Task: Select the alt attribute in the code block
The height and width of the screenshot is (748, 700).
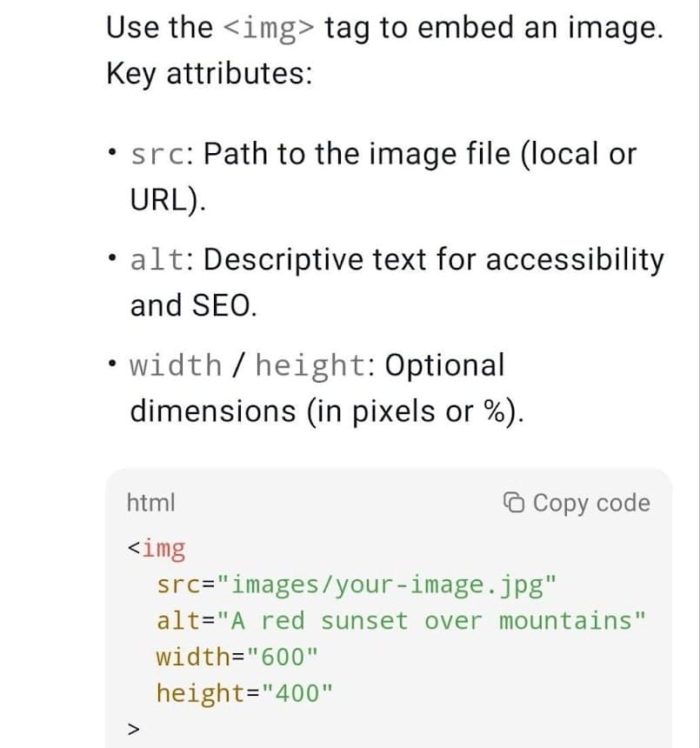Action: [181, 621]
